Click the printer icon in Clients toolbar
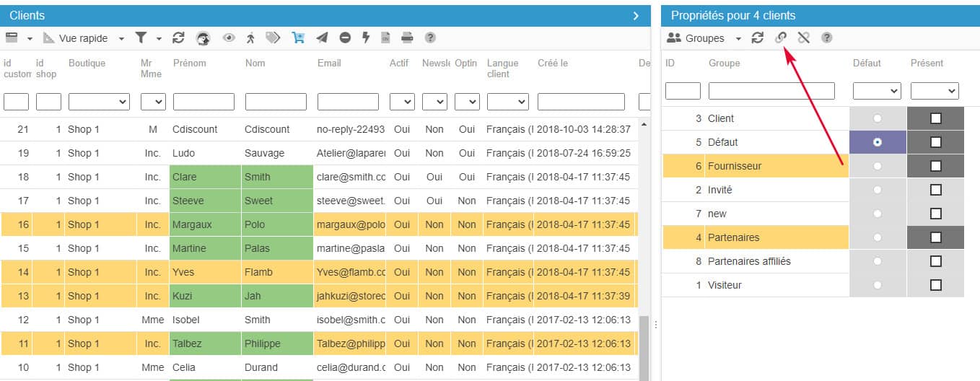Image resolution: width=980 pixels, height=381 pixels. click(407, 38)
